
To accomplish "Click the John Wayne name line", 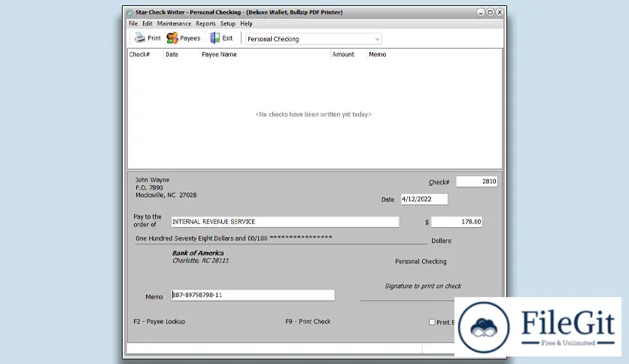I will click(x=152, y=180).
